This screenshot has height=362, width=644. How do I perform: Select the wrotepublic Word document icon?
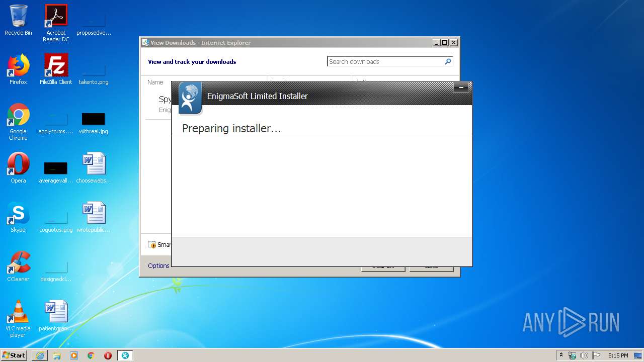[x=94, y=217]
